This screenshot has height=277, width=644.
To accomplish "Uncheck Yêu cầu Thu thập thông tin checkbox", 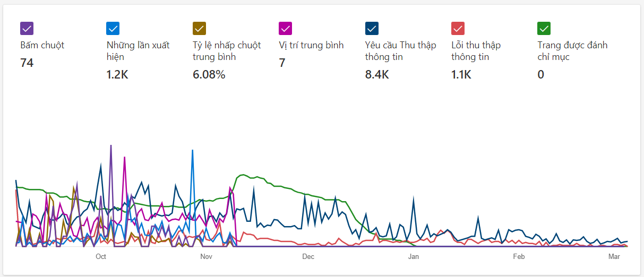I will [x=372, y=29].
